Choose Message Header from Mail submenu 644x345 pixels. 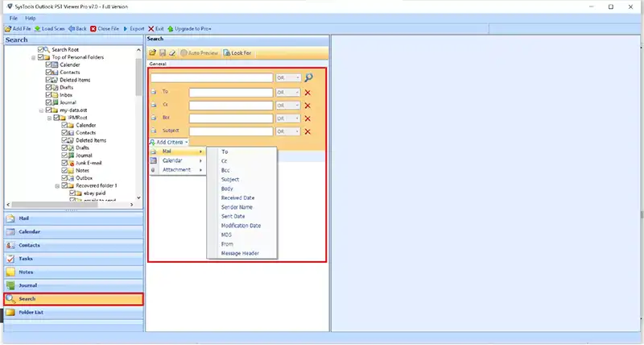240,253
